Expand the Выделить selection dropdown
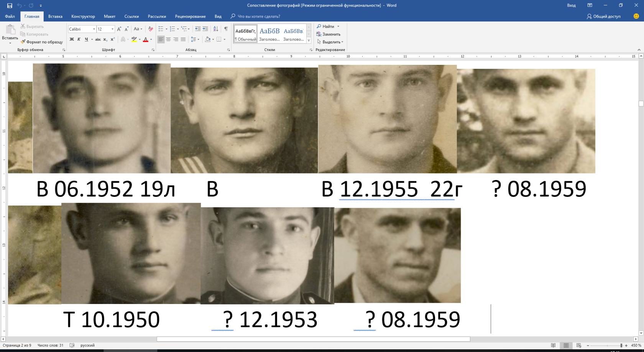644x352 pixels. (342, 42)
